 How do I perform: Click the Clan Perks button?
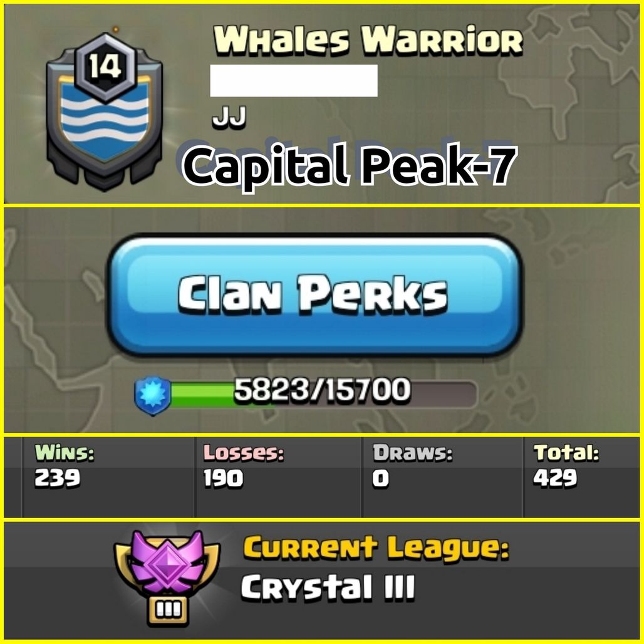314,295
